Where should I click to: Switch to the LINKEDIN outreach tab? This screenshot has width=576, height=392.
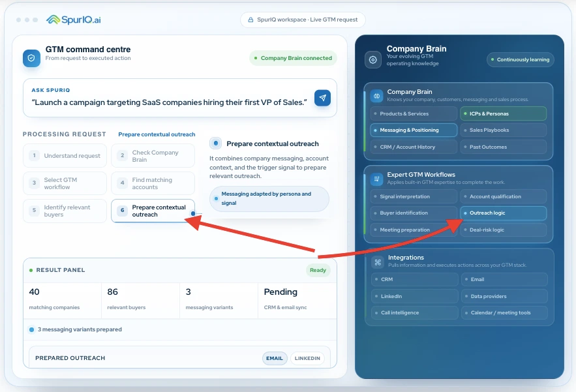(307, 358)
